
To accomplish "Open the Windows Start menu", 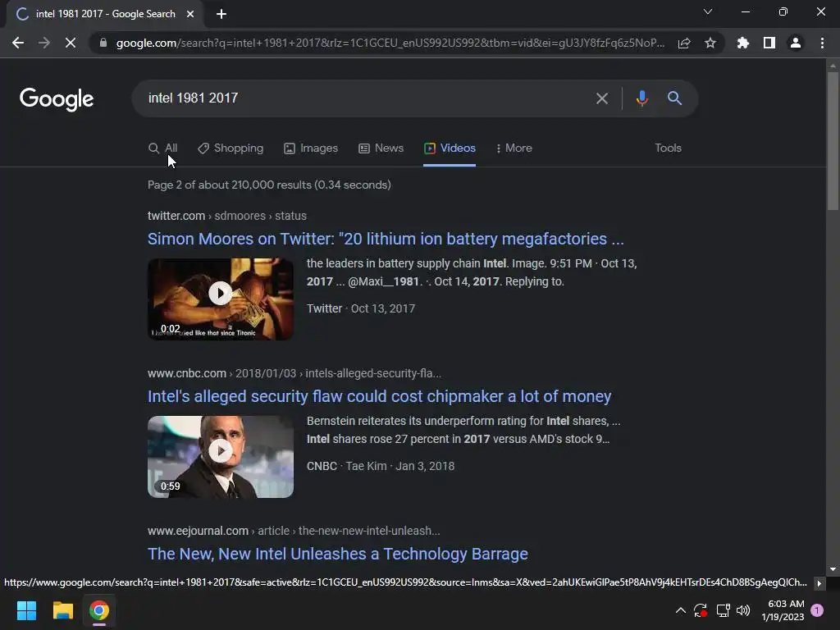I will tap(27, 610).
